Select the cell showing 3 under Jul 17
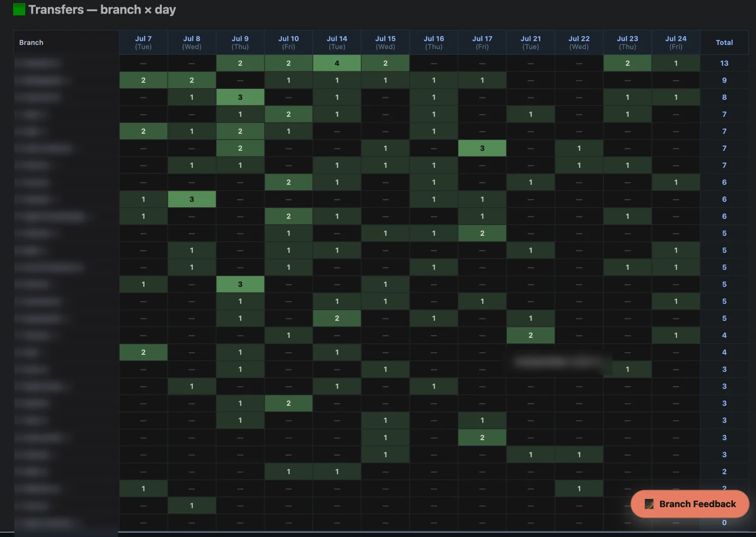Image resolution: width=756 pixels, height=537 pixels. click(x=482, y=148)
